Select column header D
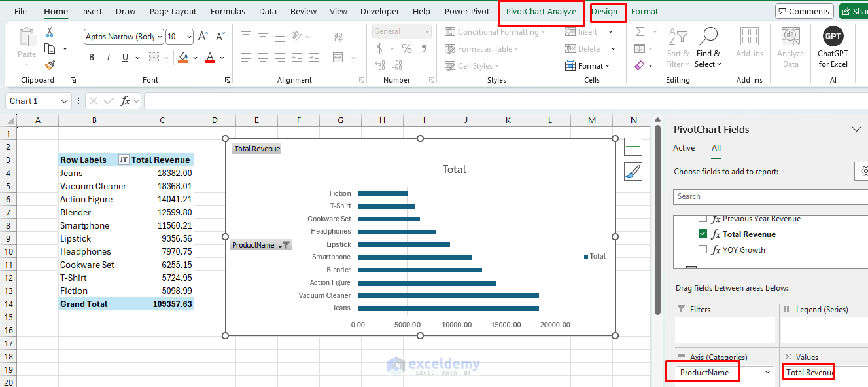The image size is (868, 387). 215,120
